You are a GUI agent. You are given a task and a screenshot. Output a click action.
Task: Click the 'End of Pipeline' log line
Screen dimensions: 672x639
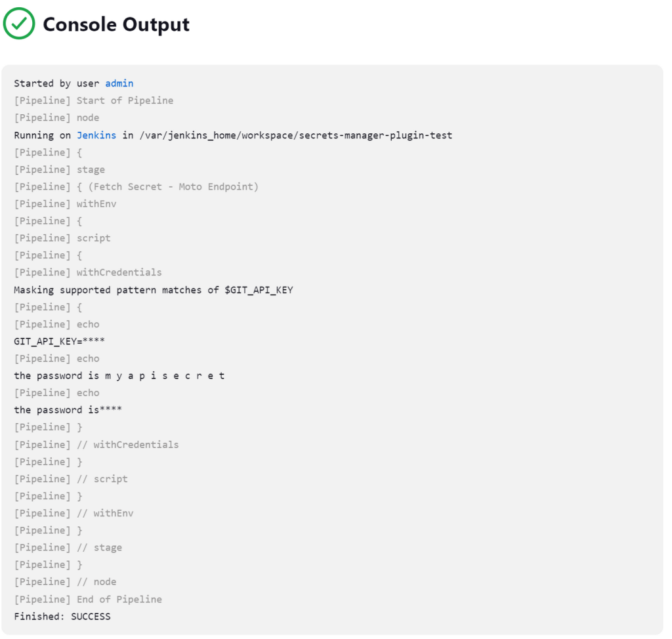(88, 600)
